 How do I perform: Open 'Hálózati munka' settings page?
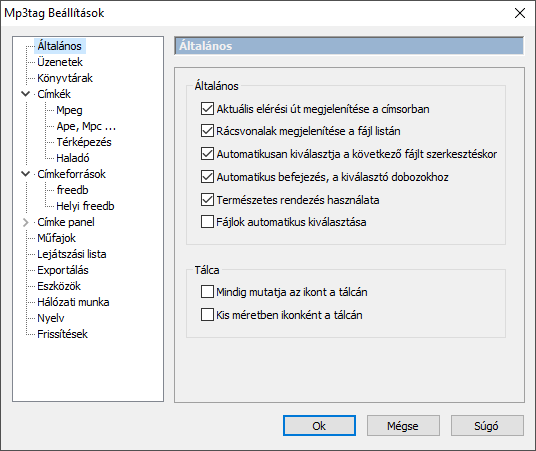point(73,302)
